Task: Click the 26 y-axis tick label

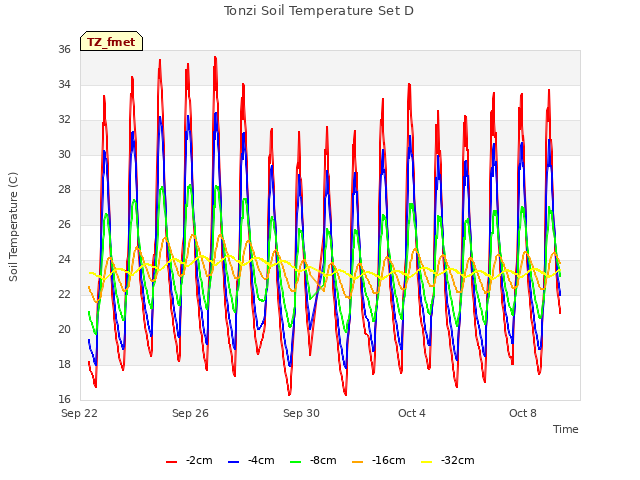Action: [64, 224]
